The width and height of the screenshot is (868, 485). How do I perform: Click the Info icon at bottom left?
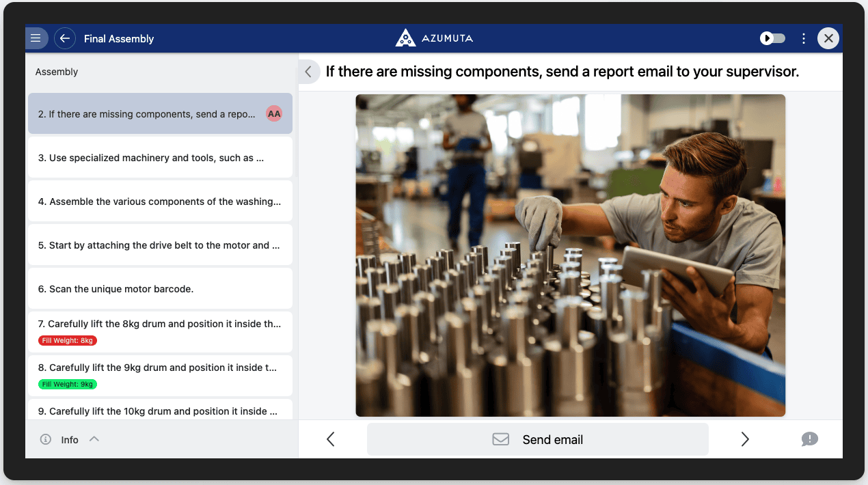point(45,439)
